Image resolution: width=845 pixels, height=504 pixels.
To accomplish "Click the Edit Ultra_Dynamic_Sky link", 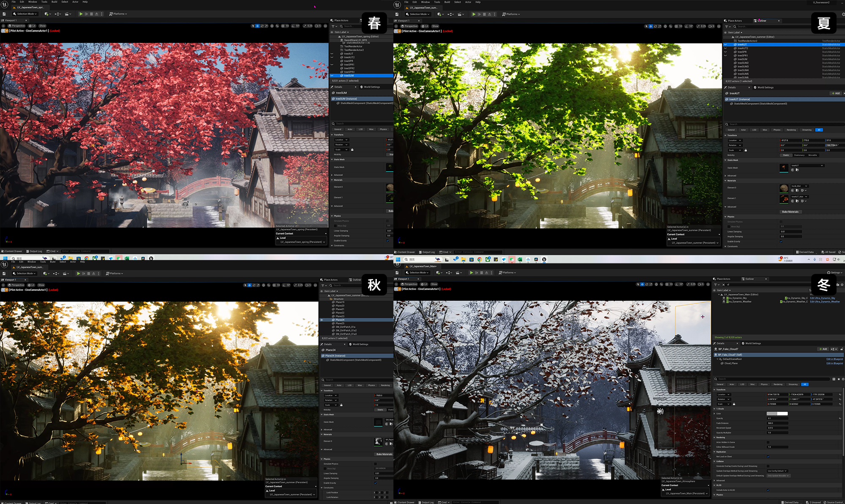I will (823, 298).
